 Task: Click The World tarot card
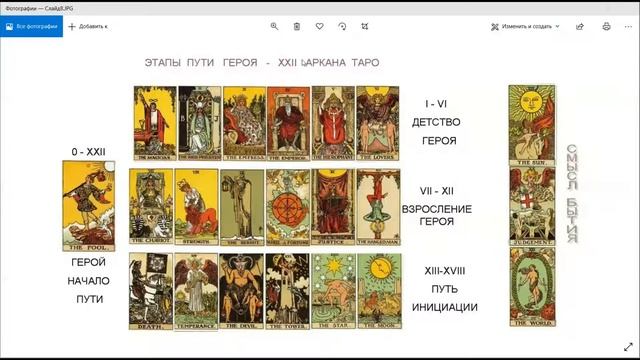click(x=533, y=287)
